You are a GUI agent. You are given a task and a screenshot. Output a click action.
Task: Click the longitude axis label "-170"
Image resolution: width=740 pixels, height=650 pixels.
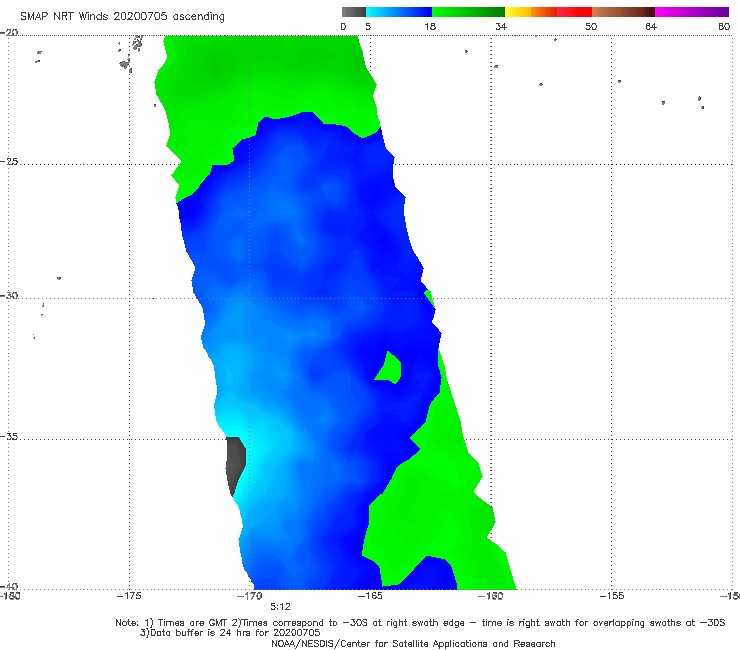point(250,596)
